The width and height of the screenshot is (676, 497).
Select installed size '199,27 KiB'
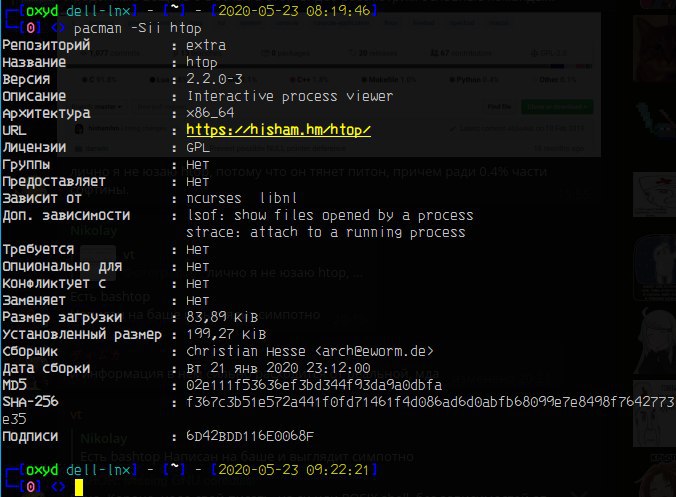click(x=226, y=334)
